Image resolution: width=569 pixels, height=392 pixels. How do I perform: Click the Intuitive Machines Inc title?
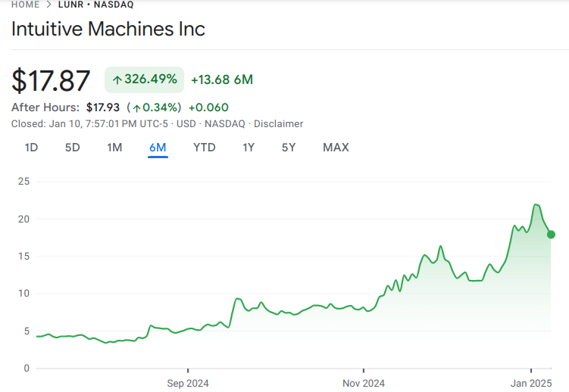pos(108,30)
